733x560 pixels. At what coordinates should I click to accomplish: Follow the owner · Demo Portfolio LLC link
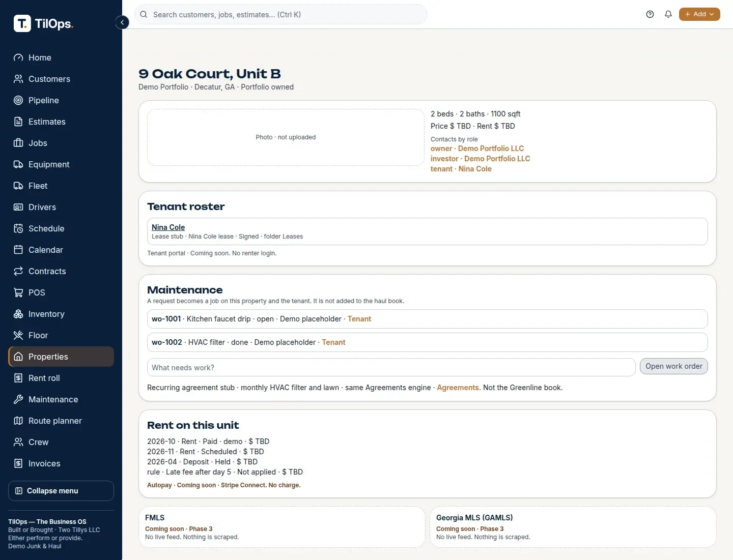477,149
